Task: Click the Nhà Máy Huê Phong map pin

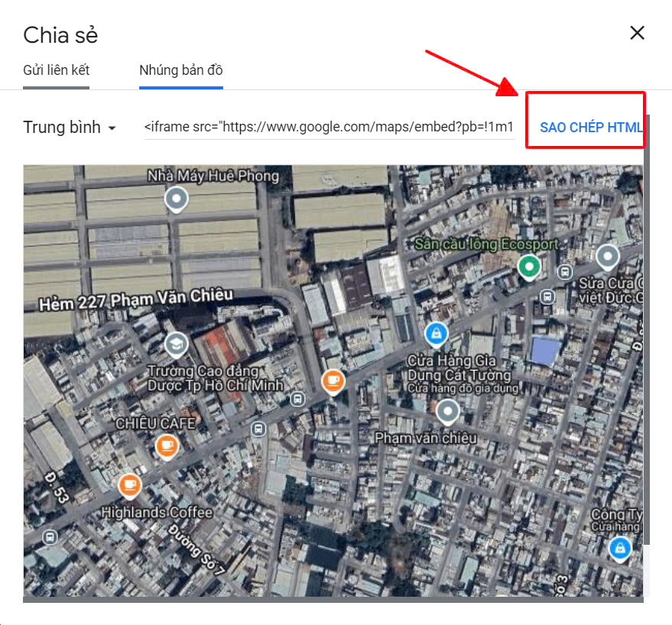Action: [176, 199]
